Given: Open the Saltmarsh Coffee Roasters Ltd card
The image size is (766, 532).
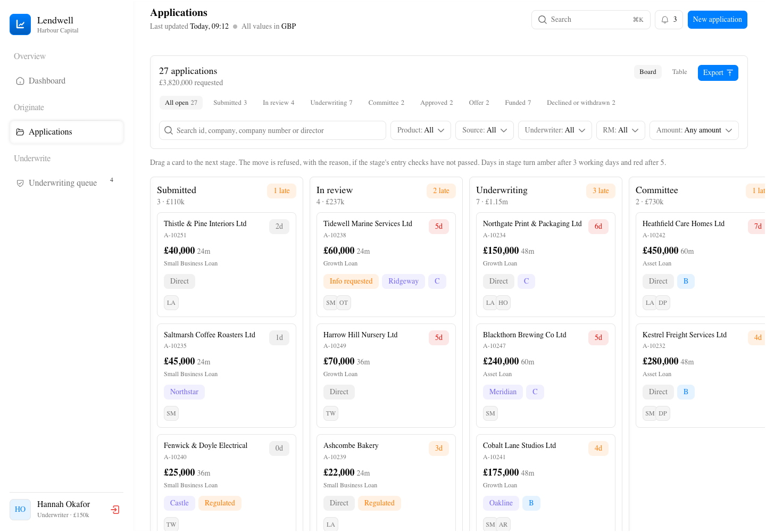Looking at the screenshot, I should (x=227, y=376).
